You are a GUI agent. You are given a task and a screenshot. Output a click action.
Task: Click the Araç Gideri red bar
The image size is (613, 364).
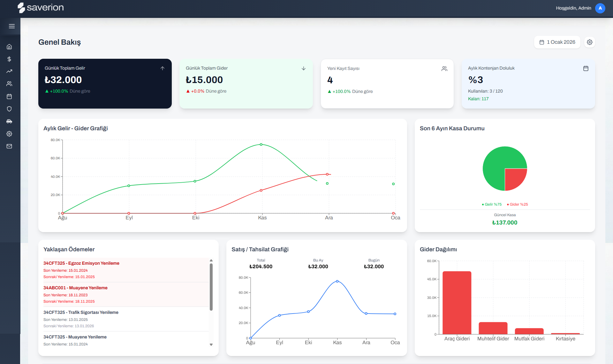pyautogui.click(x=457, y=302)
